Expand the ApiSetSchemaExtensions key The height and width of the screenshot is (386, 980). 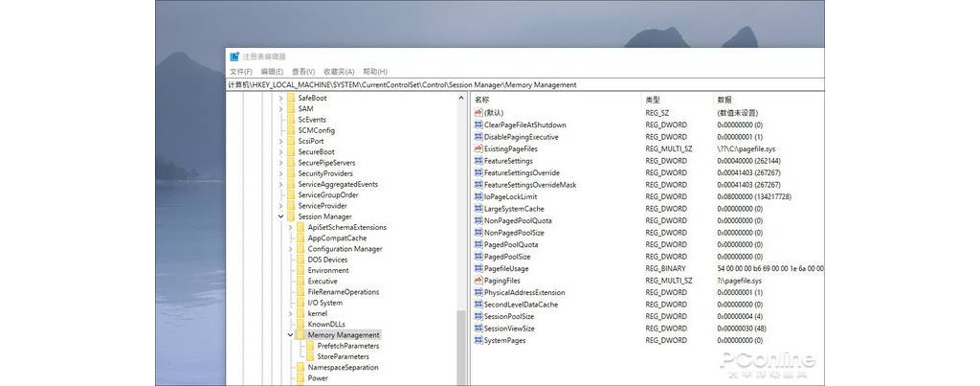[291, 227]
